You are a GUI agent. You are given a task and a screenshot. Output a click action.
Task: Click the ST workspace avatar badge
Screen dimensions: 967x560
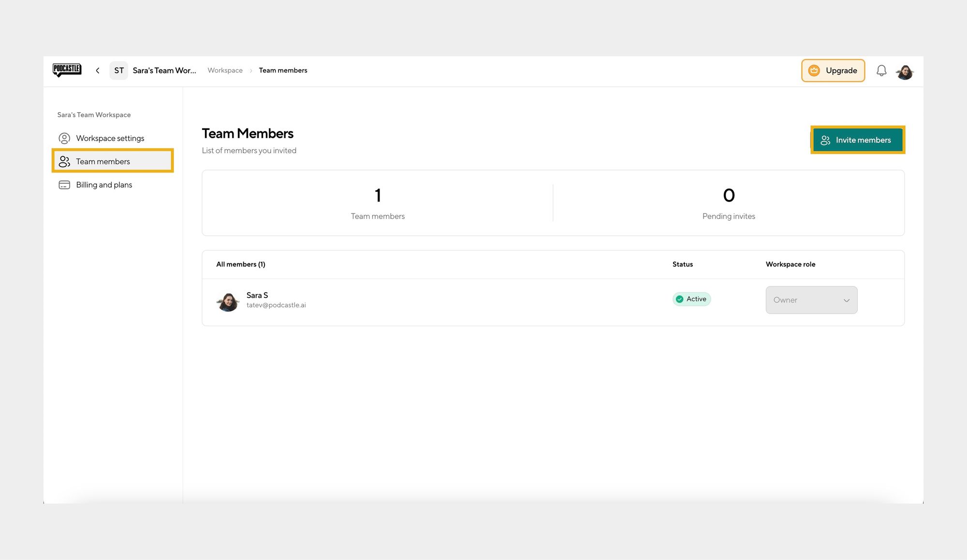click(119, 71)
